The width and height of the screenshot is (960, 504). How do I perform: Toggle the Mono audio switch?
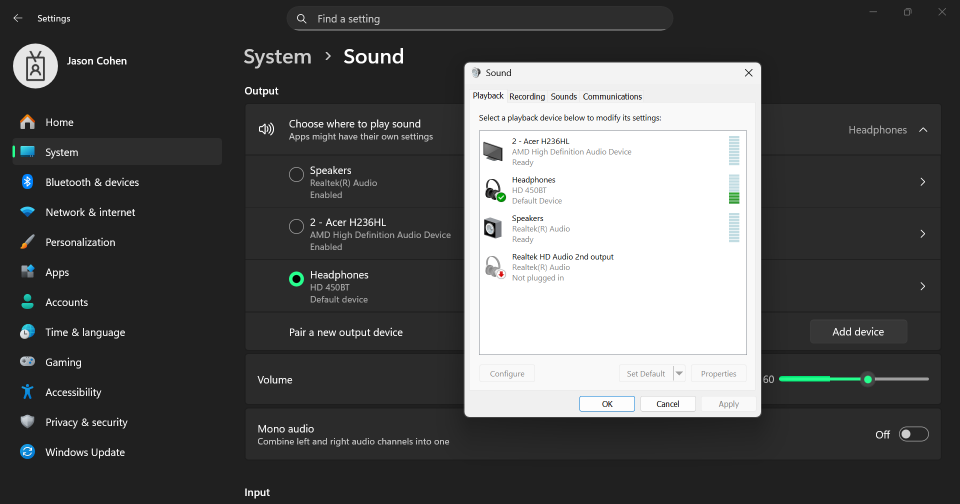[913, 434]
